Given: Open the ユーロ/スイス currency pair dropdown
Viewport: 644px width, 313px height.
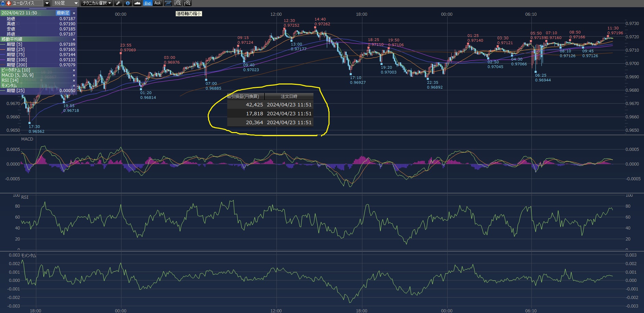Looking at the screenshot, I should pyautogui.click(x=47, y=3).
